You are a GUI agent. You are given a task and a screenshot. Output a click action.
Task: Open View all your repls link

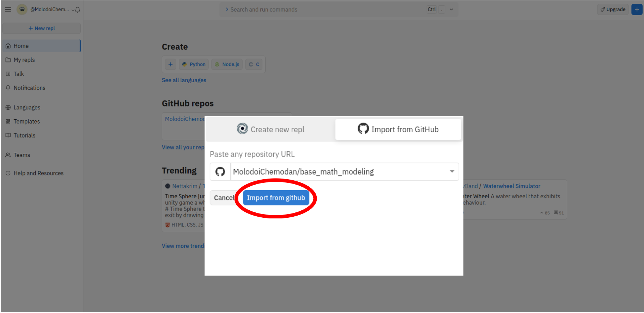tap(183, 147)
